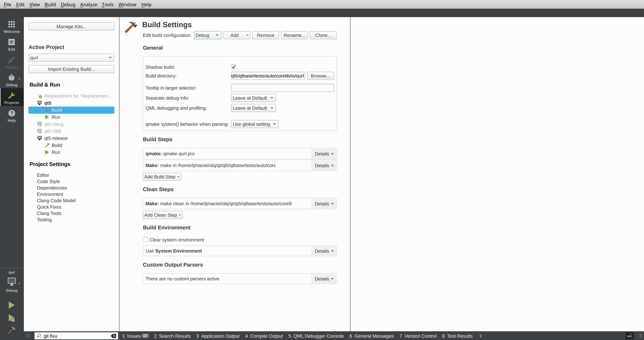Toggle the left sidebar visibility
This screenshot has width=644, height=340.
point(28,336)
